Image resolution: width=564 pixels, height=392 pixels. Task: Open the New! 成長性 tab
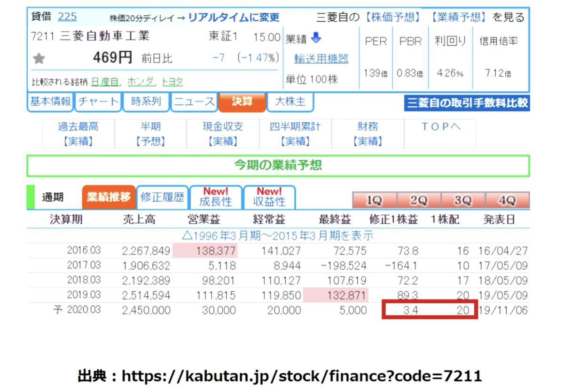tap(216, 197)
